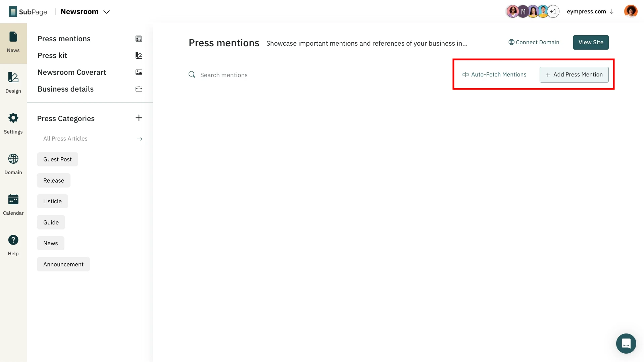This screenshot has width=644, height=362.
Task: Click the Newsroom Coverart image icon
Action: tap(139, 72)
